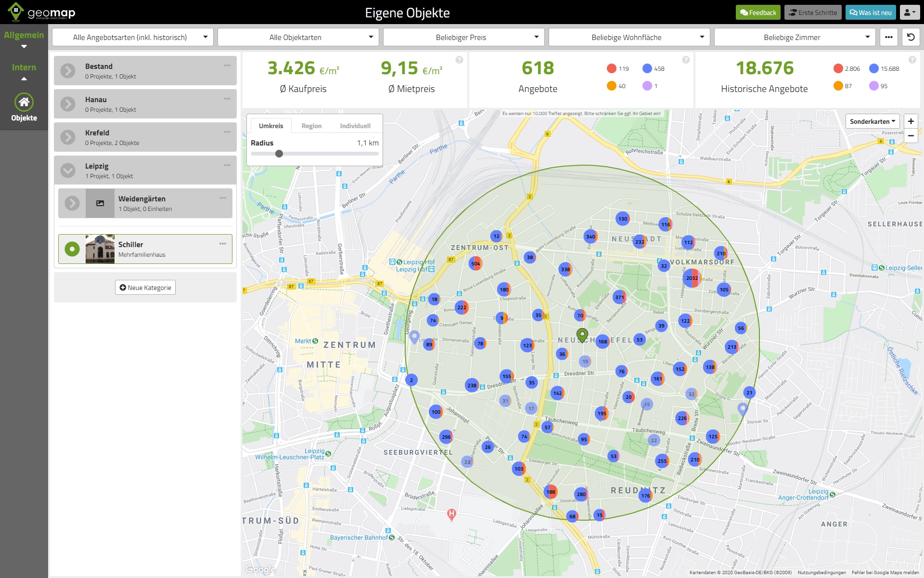Viewport: 924px width, 578px height.
Task: Open the ellipsis menu on the Bestand category
Action: pos(227,65)
